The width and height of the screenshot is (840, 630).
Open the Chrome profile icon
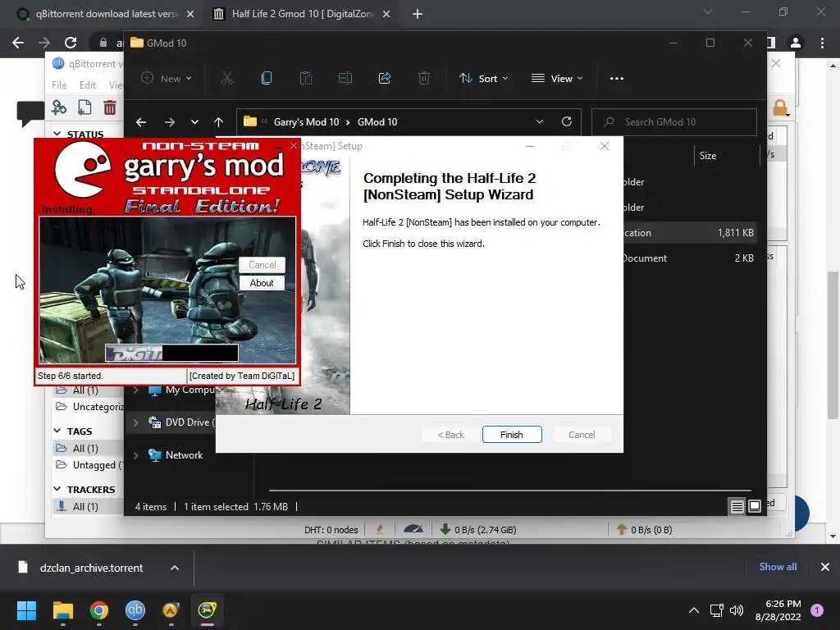[x=796, y=43]
